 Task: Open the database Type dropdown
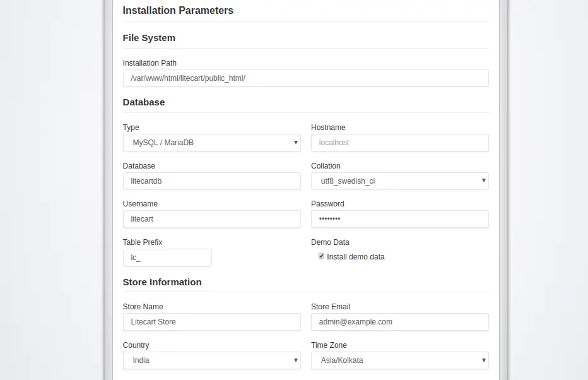pyautogui.click(x=212, y=143)
